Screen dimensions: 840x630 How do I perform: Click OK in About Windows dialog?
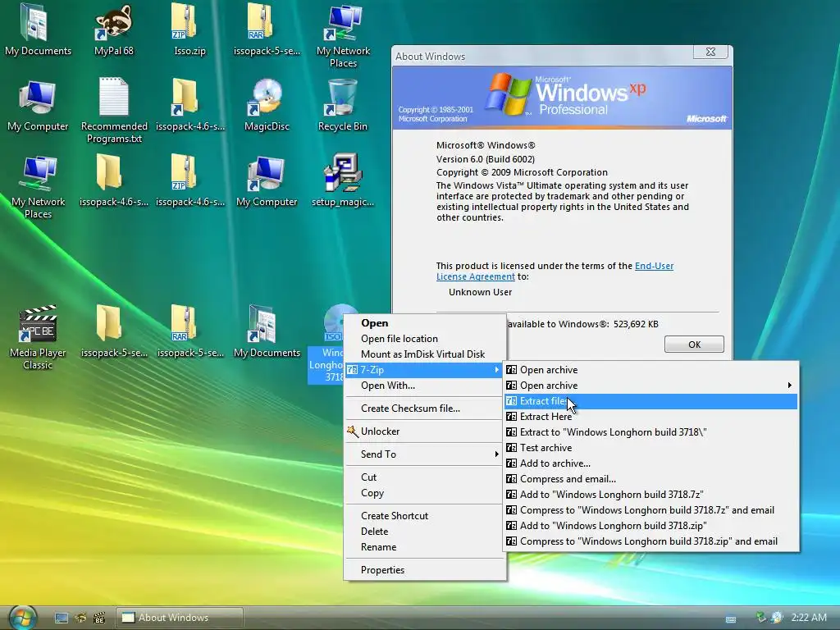tap(694, 345)
